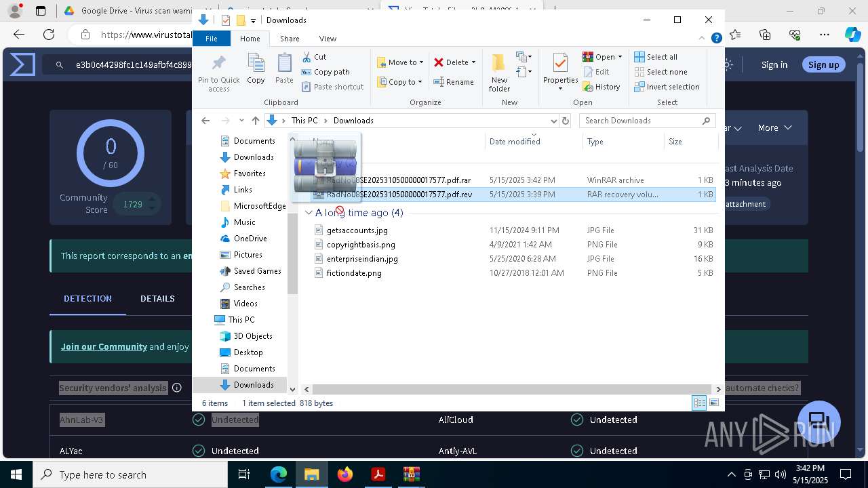
Task: Click Join our Community link
Action: pyautogui.click(x=104, y=346)
